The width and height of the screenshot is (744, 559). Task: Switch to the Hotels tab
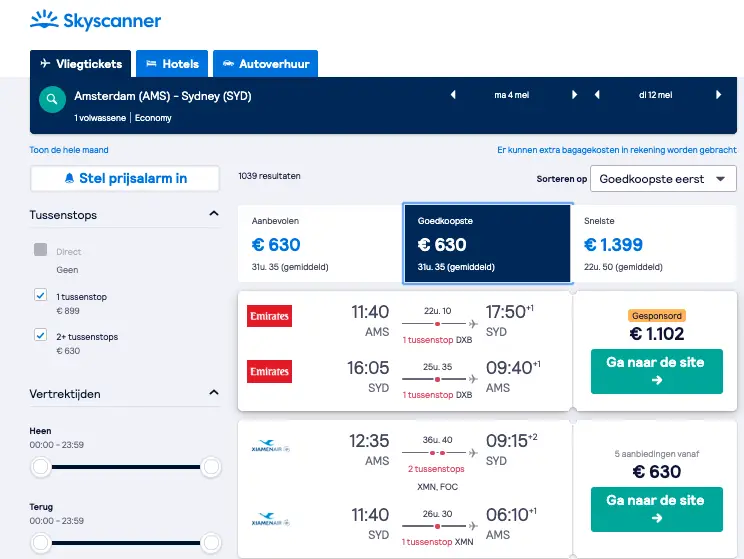(x=172, y=64)
